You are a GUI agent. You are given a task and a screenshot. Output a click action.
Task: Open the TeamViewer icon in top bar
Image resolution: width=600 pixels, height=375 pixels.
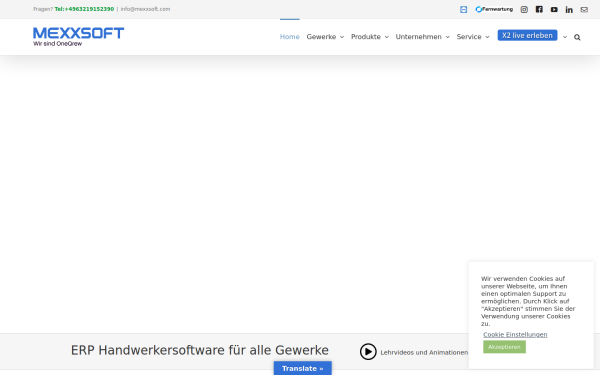click(463, 10)
